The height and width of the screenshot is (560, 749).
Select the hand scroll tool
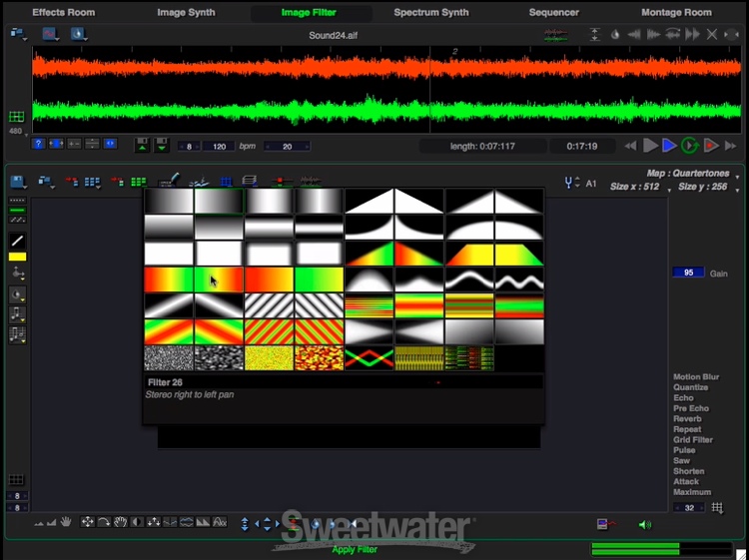pyautogui.click(x=66, y=522)
